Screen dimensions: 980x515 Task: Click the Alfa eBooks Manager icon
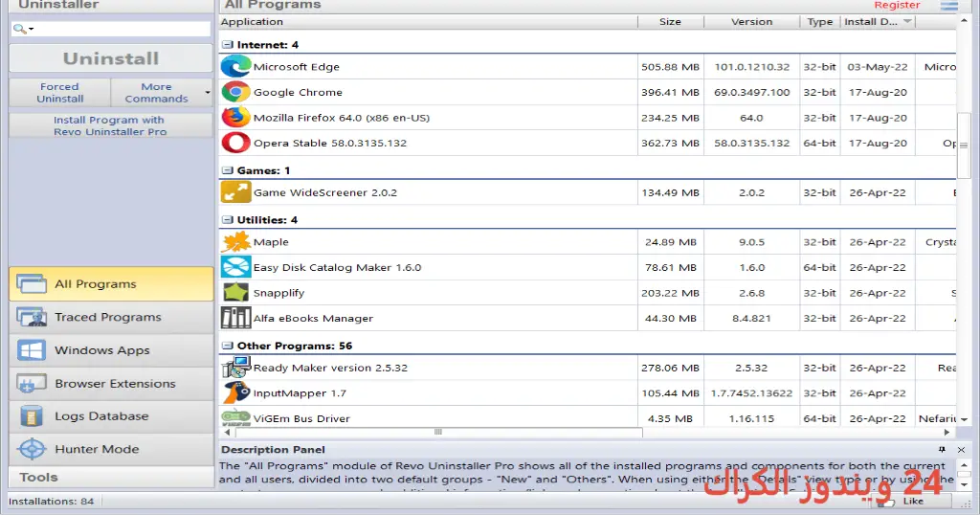pyautogui.click(x=235, y=318)
